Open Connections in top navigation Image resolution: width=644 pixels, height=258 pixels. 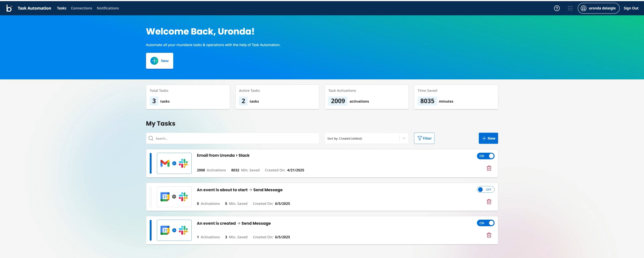(81, 8)
